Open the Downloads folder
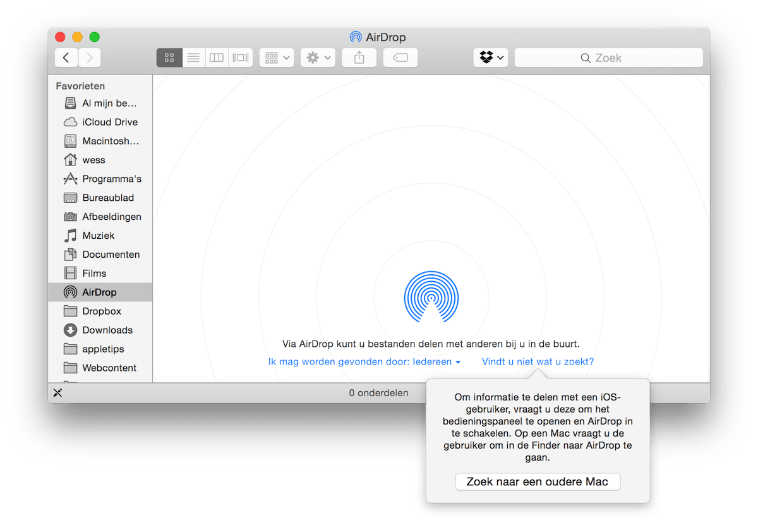This screenshot has width=758, height=532. point(100,330)
